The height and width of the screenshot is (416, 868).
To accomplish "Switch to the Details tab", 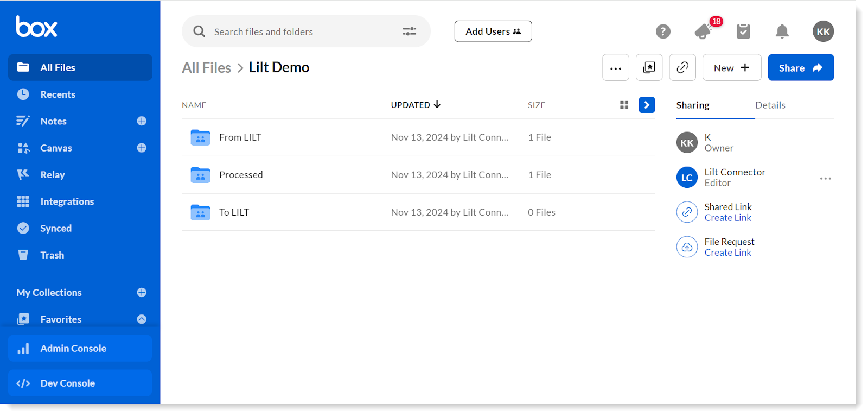I will [x=770, y=105].
